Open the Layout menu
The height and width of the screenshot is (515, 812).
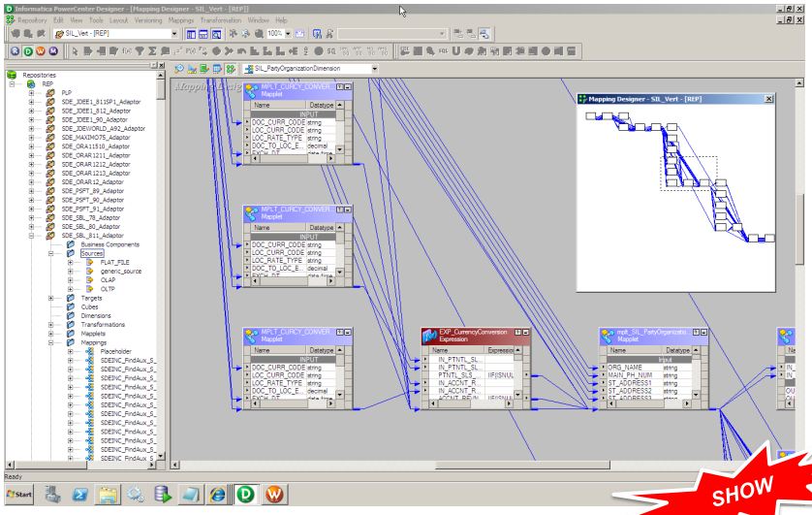coord(118,20)
